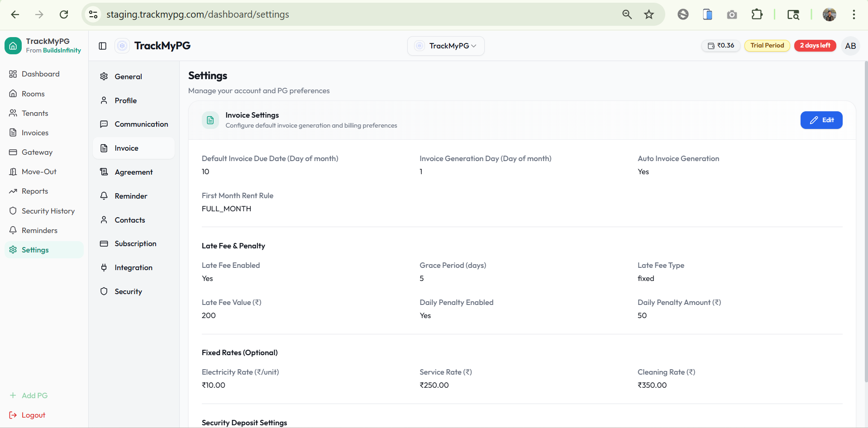Open the browser extensions puzzle icon
Viewport: 868px width, 428px height.
point(757,14)
